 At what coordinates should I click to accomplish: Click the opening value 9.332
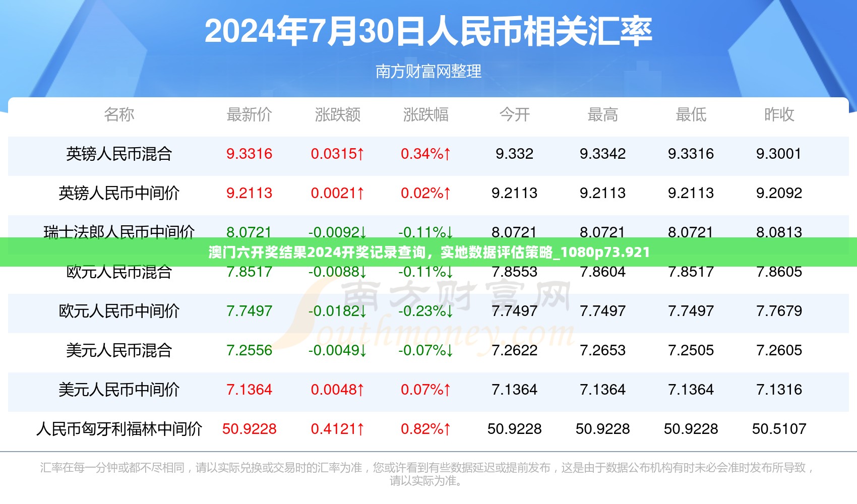514,154
